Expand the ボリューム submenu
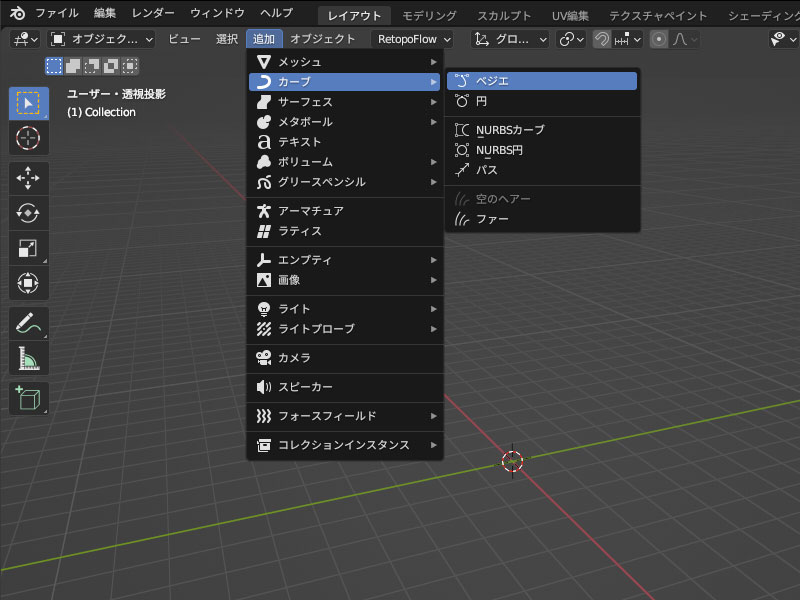 [x=344, y=162]
